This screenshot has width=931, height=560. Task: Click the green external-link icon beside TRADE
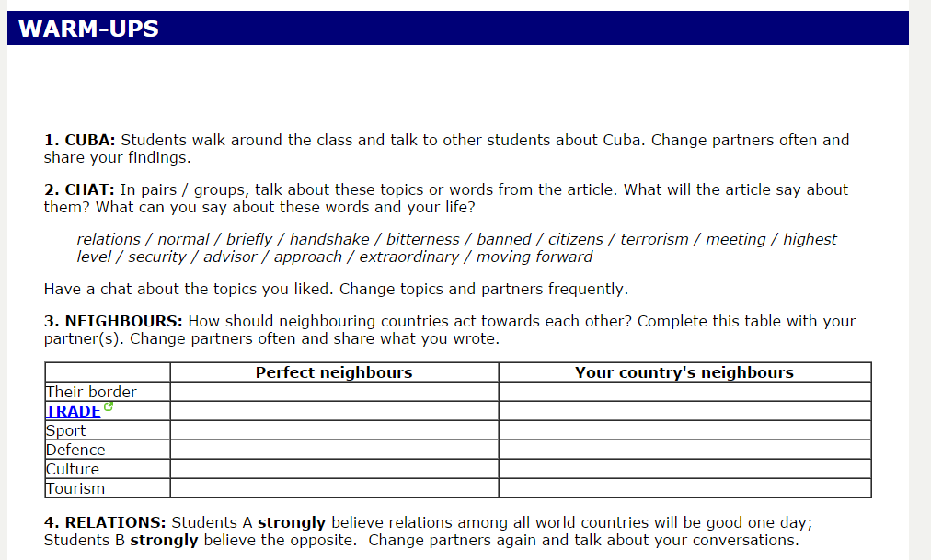(x=108, y=407)
